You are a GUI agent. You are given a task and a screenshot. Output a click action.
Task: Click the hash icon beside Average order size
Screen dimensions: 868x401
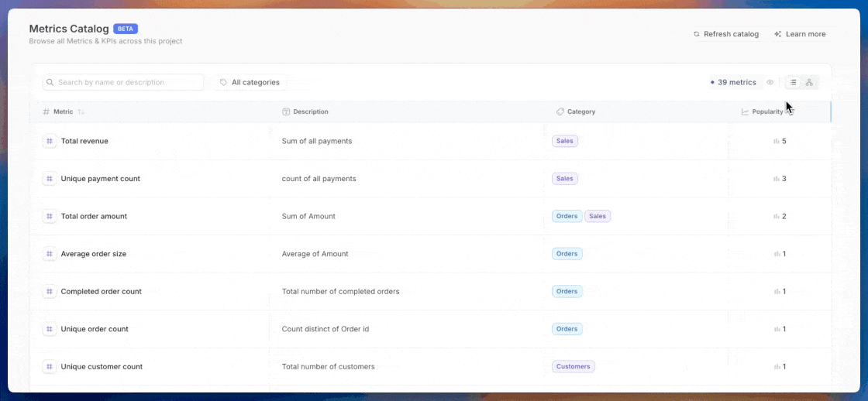50,254
